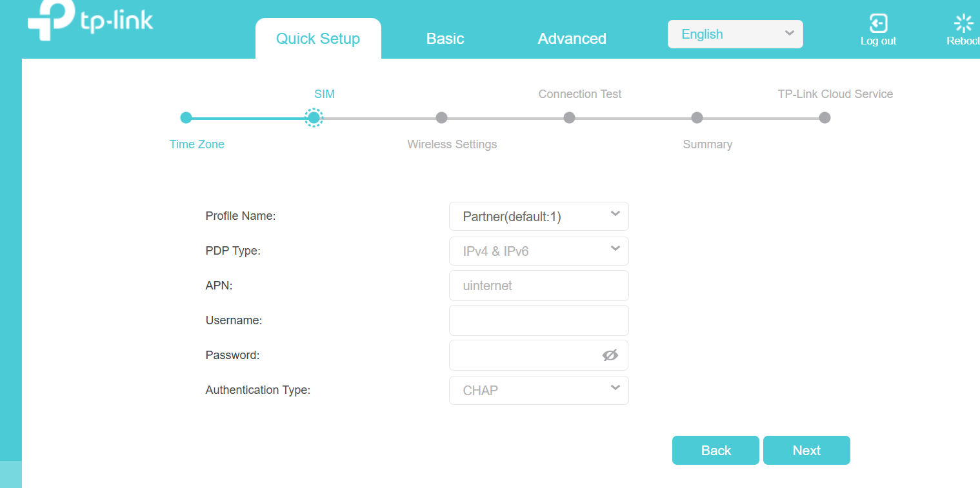Click the TP-Link Cloud Service step dot
This screenshot has height=488, width=980.
825,118
